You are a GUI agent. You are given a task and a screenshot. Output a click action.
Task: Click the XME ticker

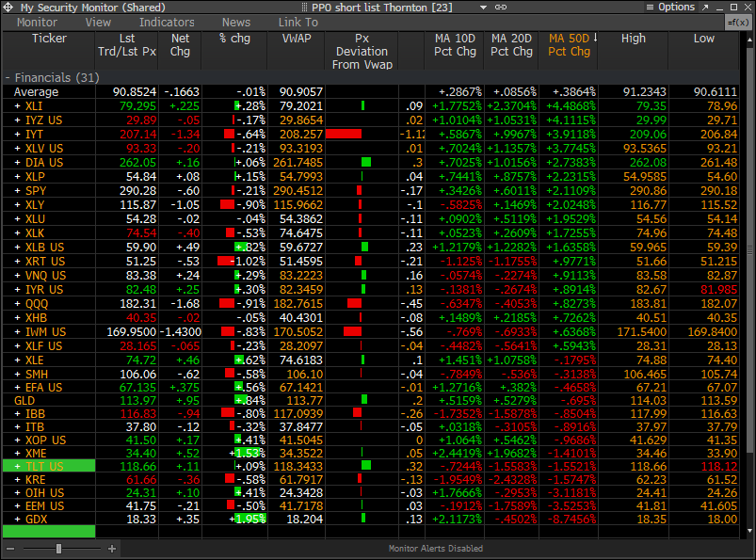click(36, 453)
